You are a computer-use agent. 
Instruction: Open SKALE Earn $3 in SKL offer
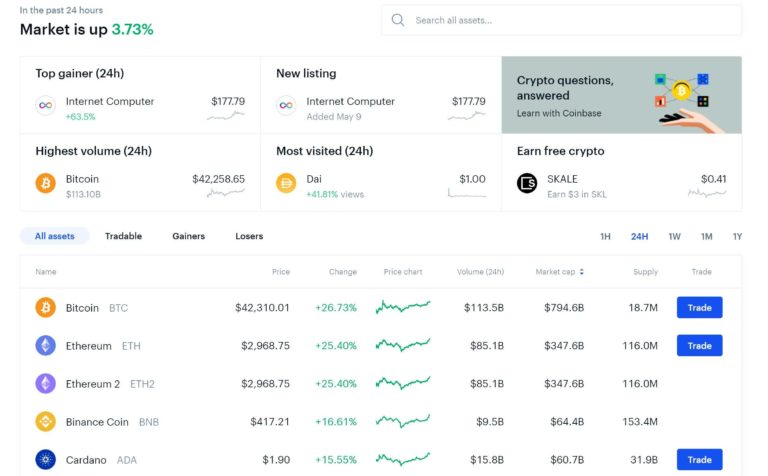pos(576,194)
